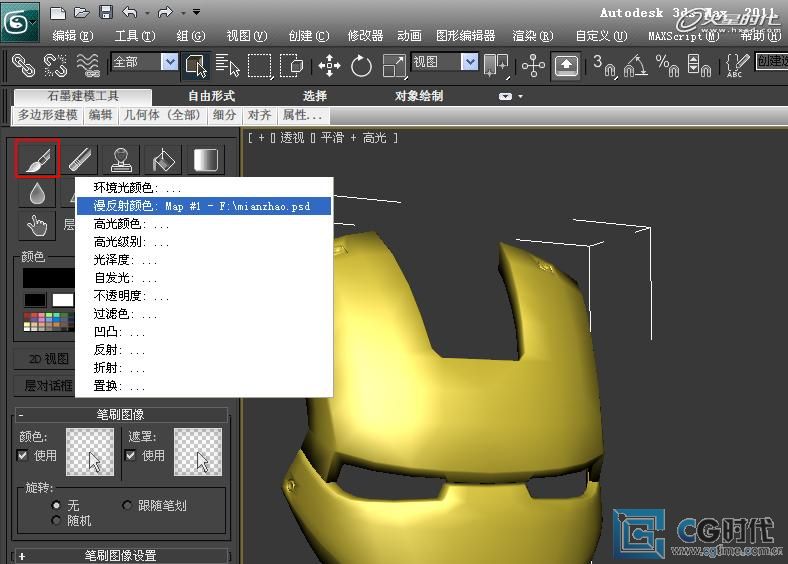Image resolution: width=788 pixels, height=564 pixels.
Task: Click the 透视 viewport label
Action: [292, 138]
